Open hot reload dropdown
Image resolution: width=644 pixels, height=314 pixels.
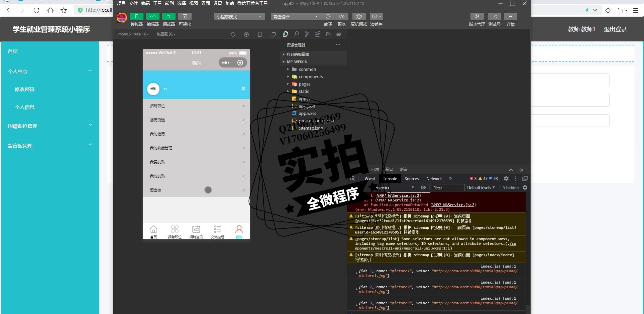click(x=166, y=34)
